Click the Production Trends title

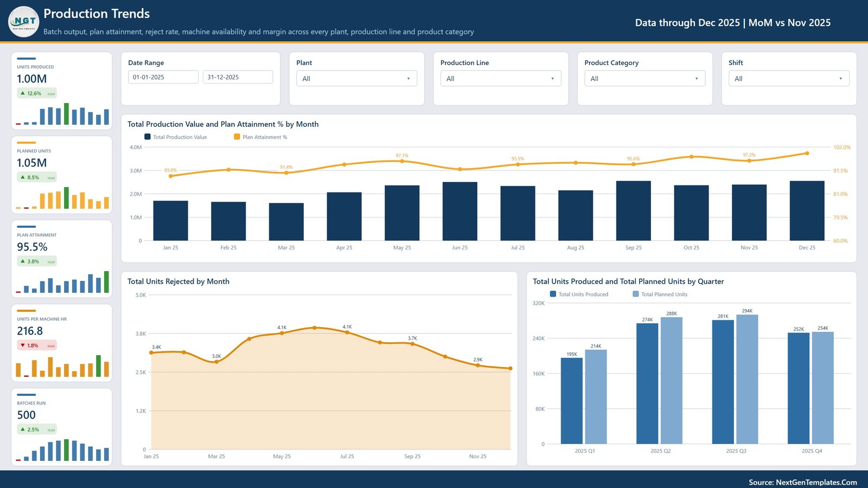97,14
